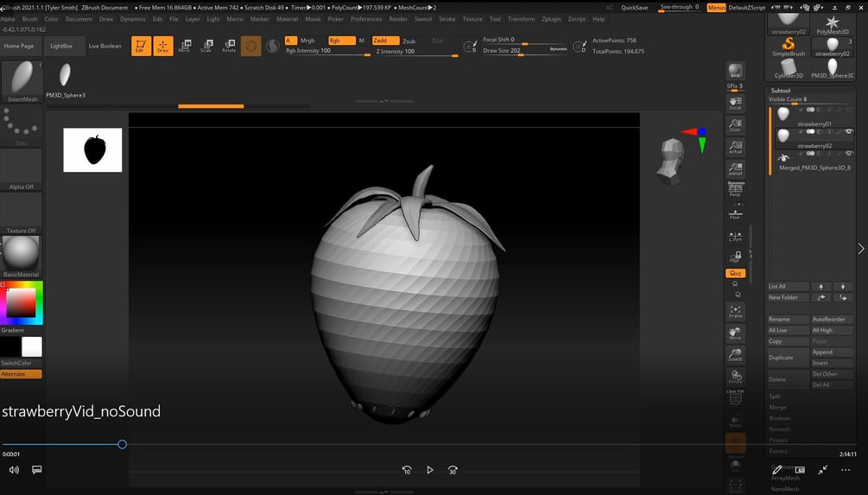
Task: Select the Scale gizmo tool
Action: click(x=206, y=46)
